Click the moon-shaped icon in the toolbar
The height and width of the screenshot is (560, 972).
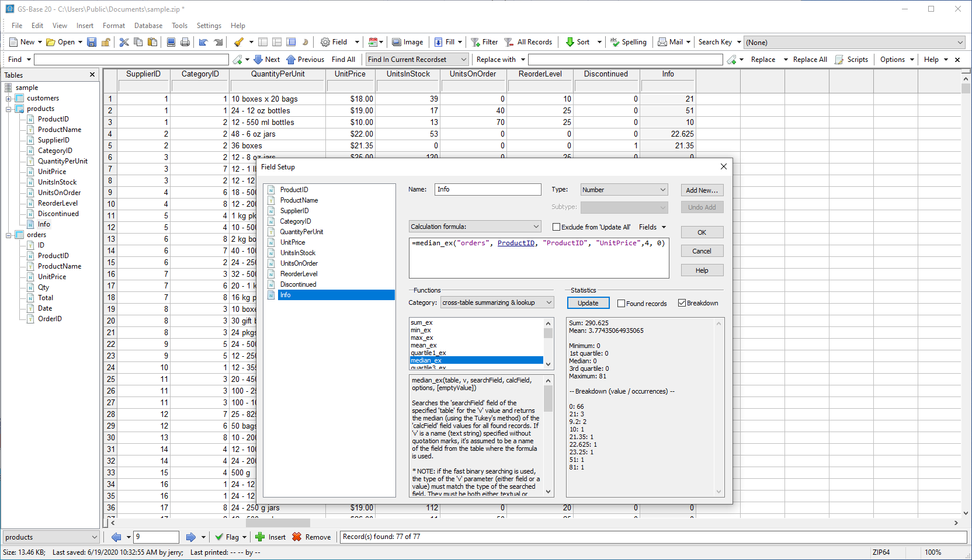pos(305,42)
